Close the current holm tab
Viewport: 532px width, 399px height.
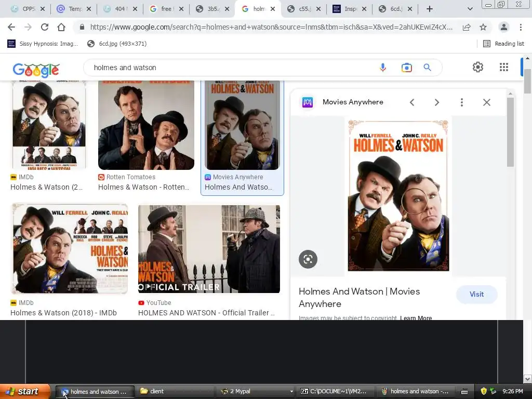[x=273, y=9]
